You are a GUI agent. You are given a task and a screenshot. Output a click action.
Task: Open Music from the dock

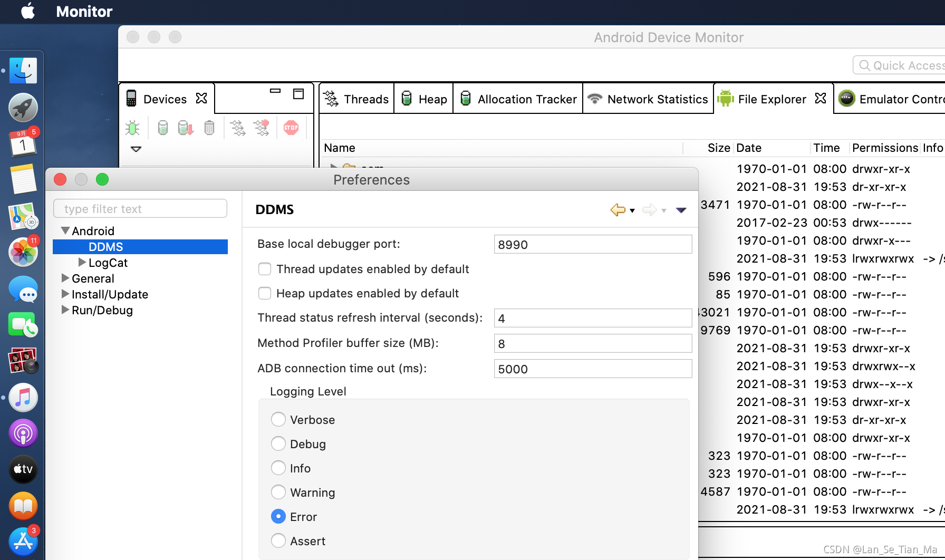coord(23,397)
